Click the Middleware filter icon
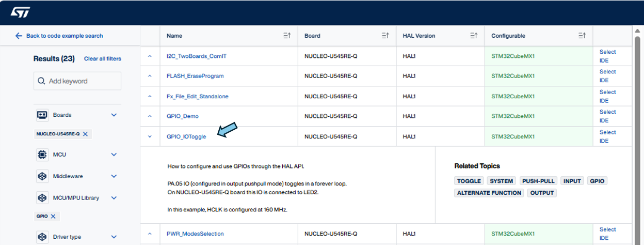Screen dimensions: 644x247 click(42, 176)
